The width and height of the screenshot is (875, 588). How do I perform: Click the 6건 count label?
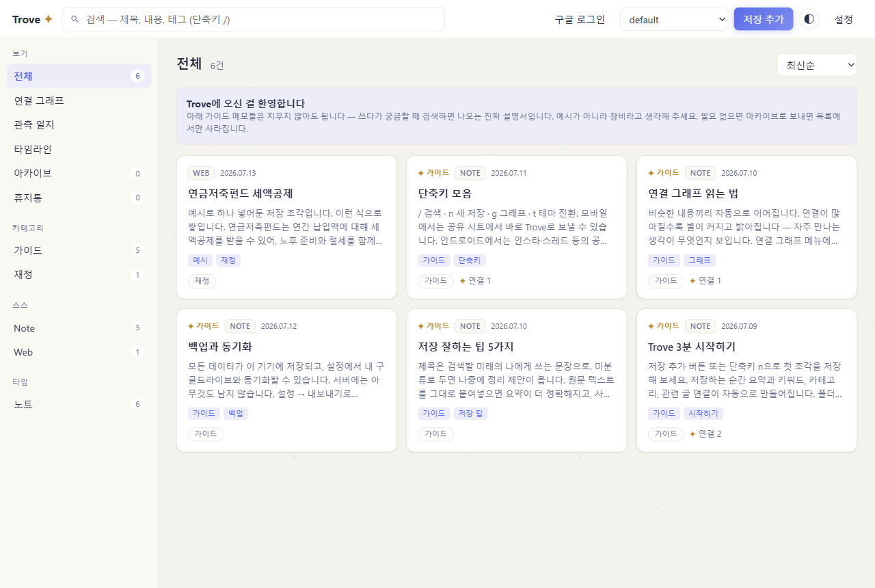(x=217, y=66)
